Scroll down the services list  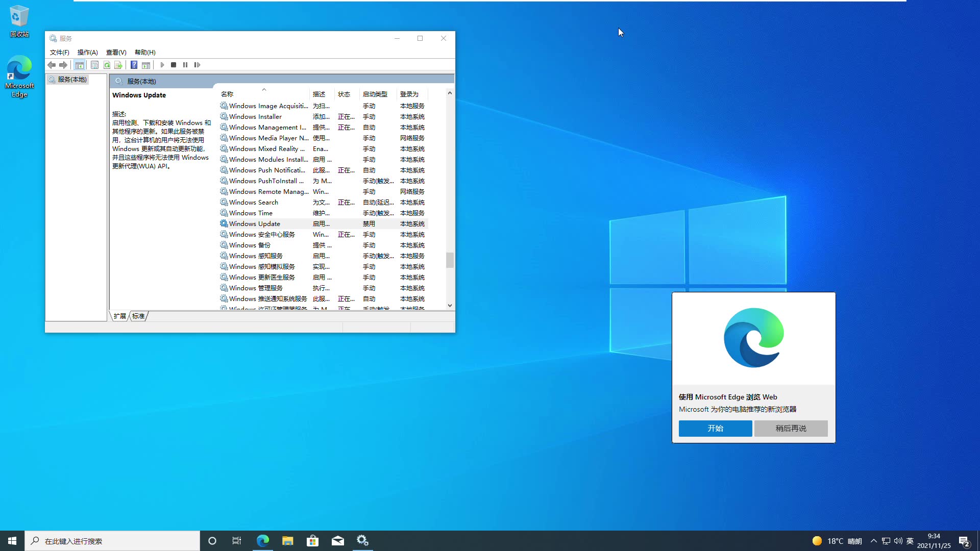point(449,305)
